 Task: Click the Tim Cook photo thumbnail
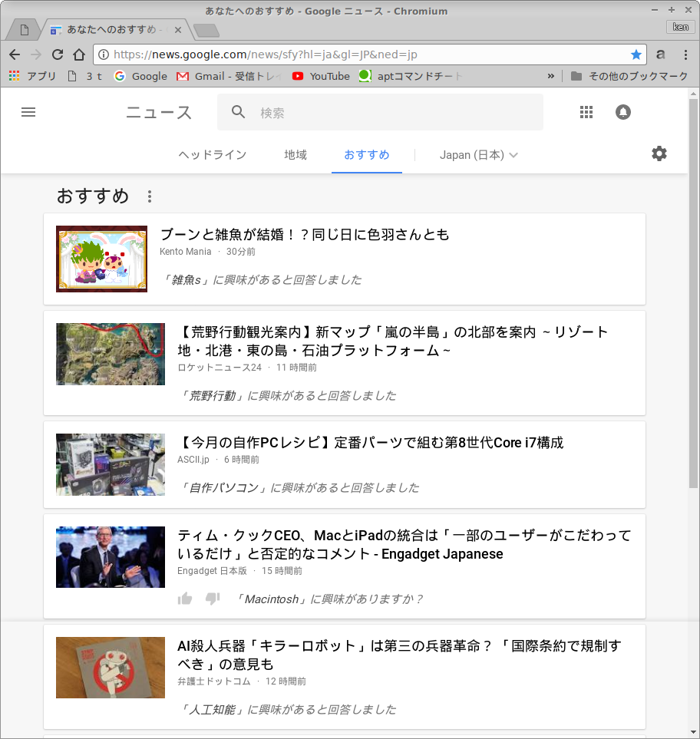111,557
